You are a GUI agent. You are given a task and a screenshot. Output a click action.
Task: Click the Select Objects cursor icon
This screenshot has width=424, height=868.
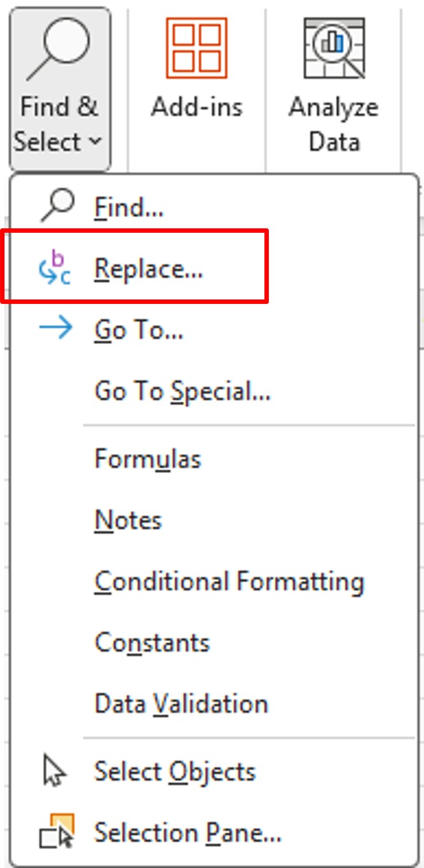55,771
